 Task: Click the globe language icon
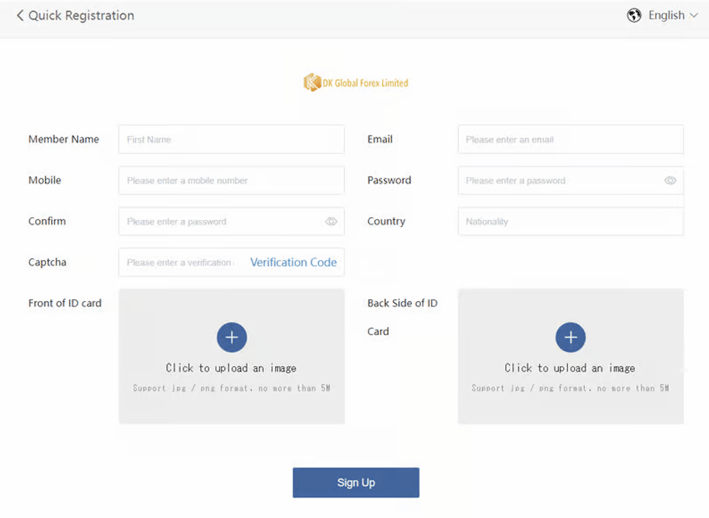point(634,15)
